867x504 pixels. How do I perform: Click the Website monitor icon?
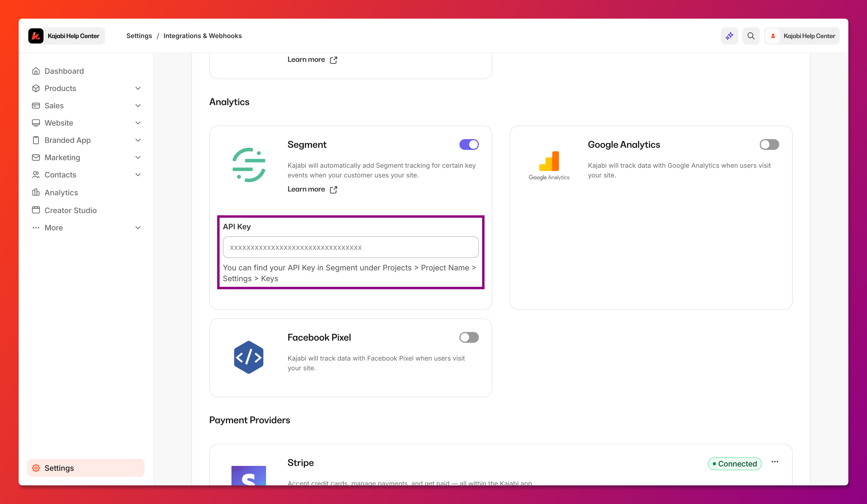pos(36,123)
